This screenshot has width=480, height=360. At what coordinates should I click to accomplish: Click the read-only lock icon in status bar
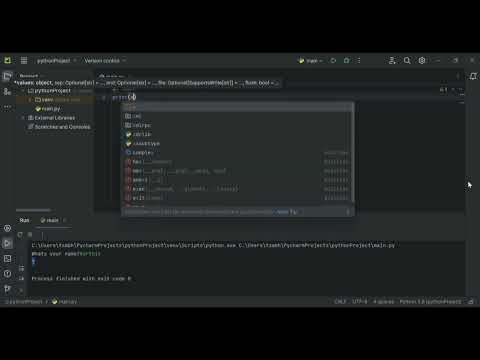(x=471, y=301)
